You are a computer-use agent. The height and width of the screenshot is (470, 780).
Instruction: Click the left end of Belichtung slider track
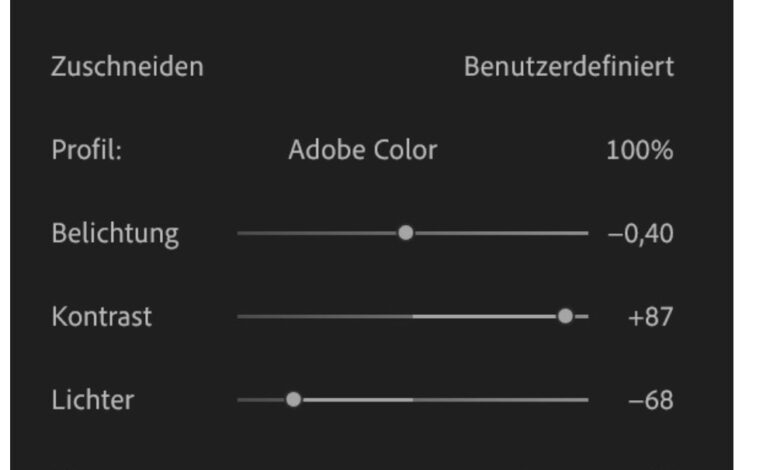[241, 233]
